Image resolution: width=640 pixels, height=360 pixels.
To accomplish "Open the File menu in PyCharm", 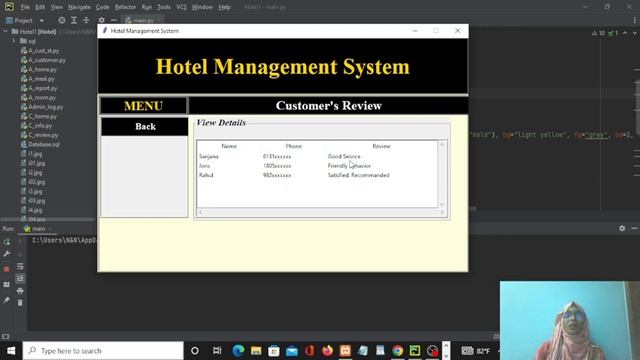I will click(x=25, y=7).
